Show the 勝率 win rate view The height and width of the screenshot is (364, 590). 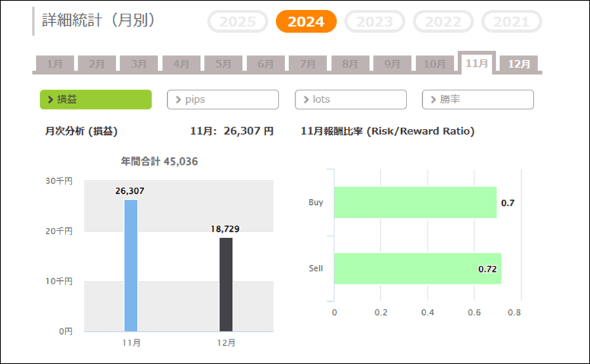tap(477, 100)
